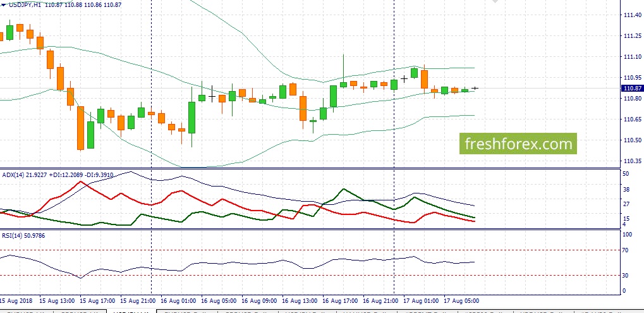Click the USDJPY,H1 chart title text
This screenshot has height=313, width=644.
point(25,4)
